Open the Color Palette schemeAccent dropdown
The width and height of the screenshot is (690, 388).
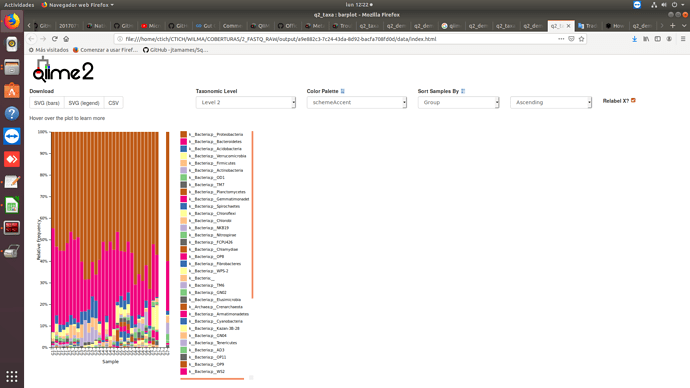(356, 102)
